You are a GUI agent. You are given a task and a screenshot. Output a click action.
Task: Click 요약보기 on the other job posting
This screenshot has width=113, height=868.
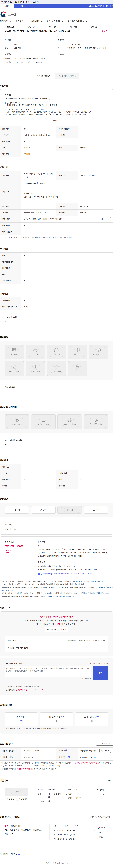click(x=101, y=832)
